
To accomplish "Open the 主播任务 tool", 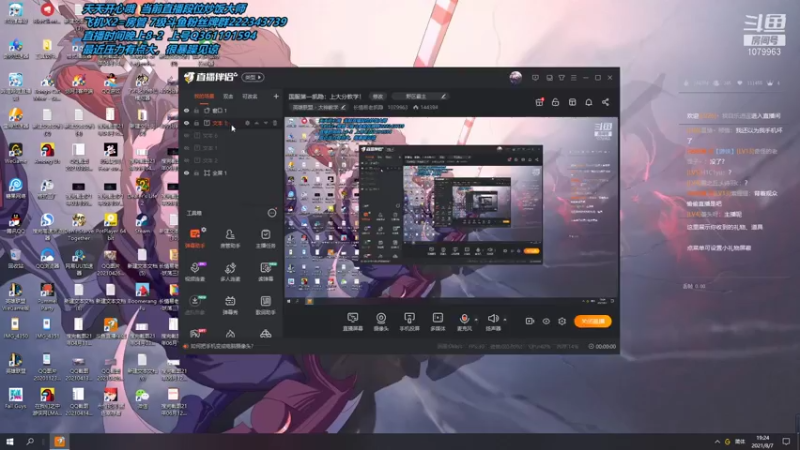I will point(265,238).
